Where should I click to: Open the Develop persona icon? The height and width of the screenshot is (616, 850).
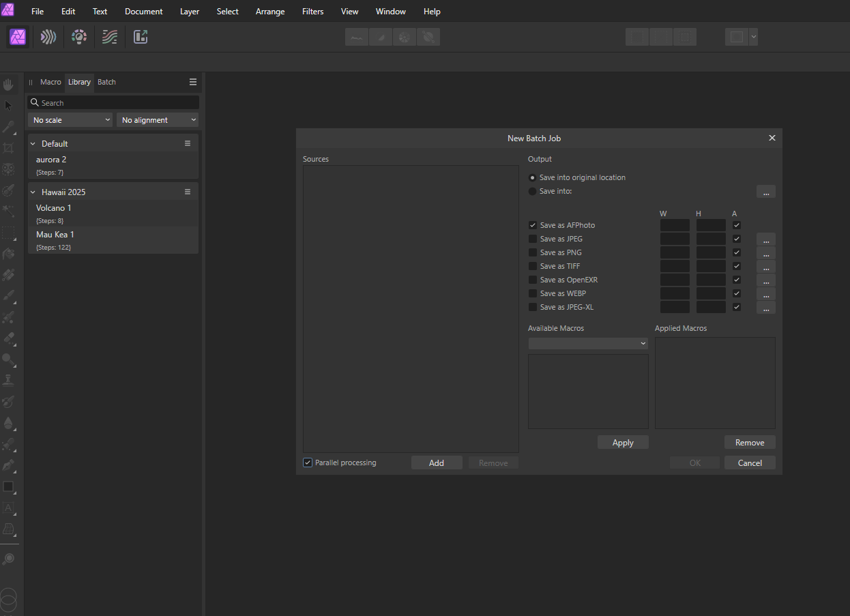pos(79,37)
